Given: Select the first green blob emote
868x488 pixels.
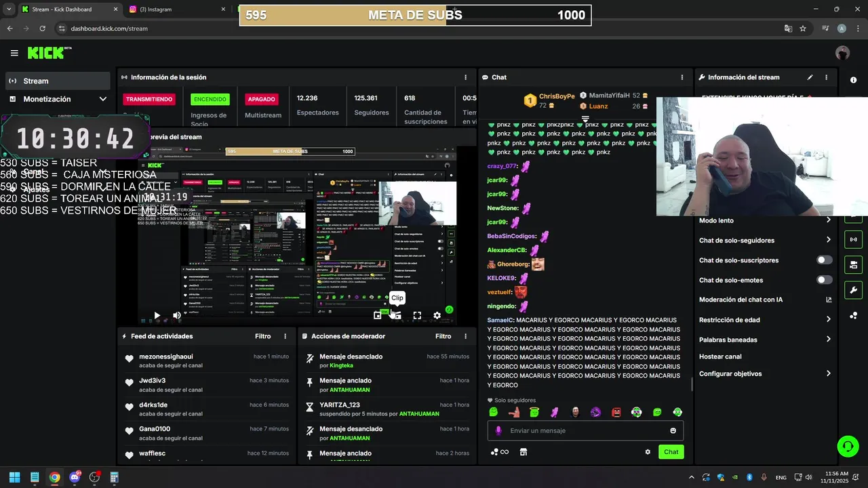Looking at the screenshot, I should pos(494,412).
